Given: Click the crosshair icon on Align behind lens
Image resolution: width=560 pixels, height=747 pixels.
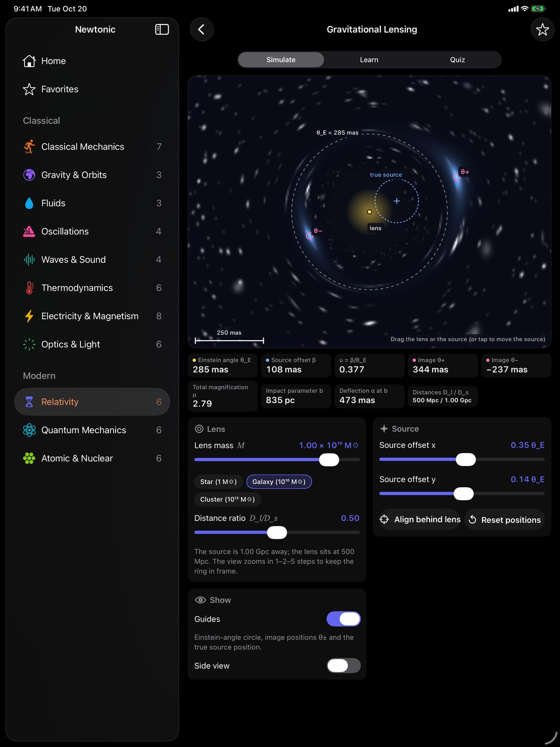Looking at the screenshot, I should pos(384,519).
